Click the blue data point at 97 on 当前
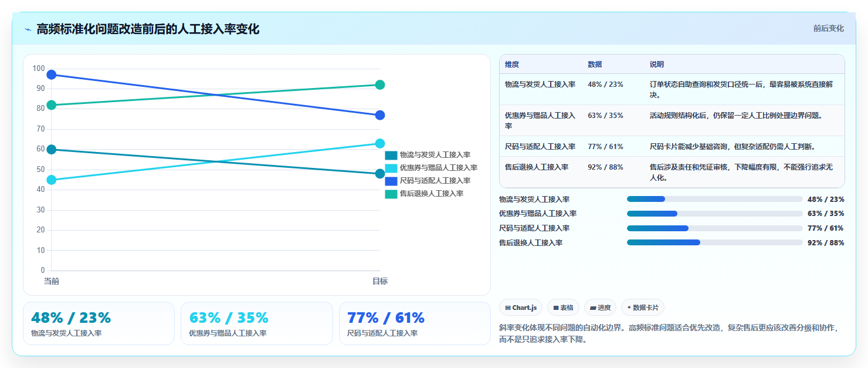Image resolution: width=868 pixels, height=368 pixels. tap(51, 75)
